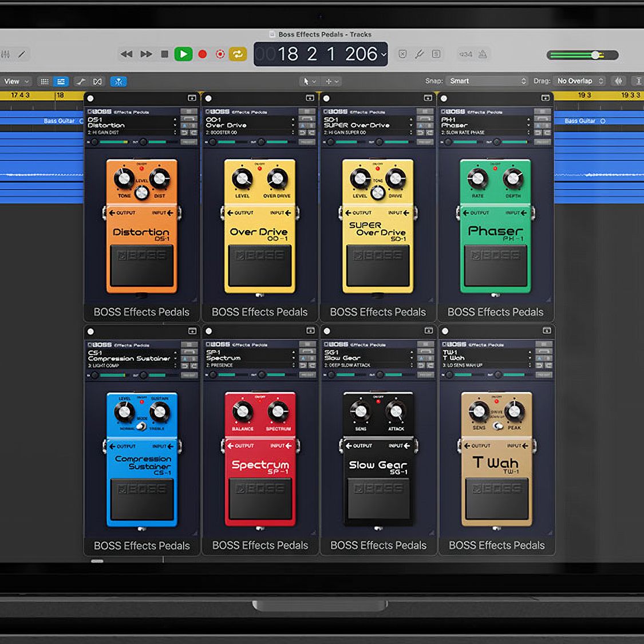Toggle the solo S button

[x=436, y=54]
